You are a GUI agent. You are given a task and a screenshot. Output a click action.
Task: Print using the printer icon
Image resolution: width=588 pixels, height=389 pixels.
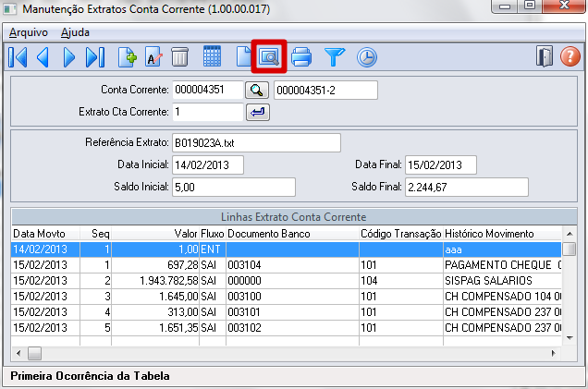[301, 57]
